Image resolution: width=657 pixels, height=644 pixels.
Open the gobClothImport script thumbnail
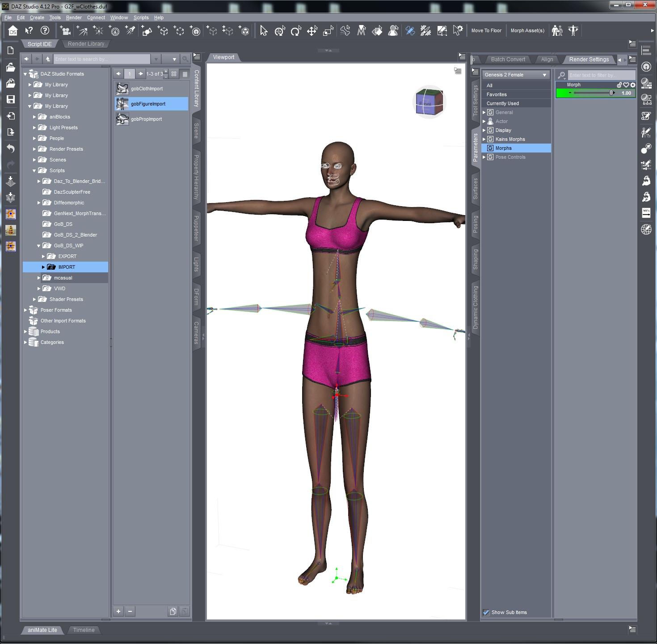pyautogui.click(x=122, y=89)
